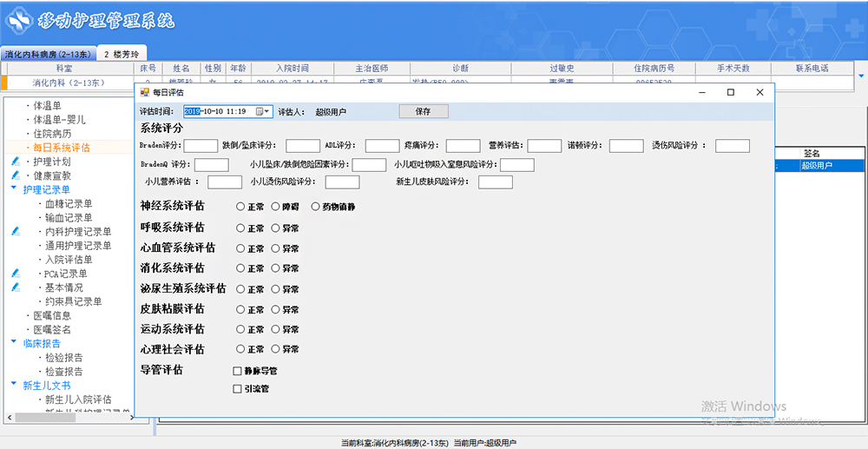Click the ADL评分 input field
The image size is (868, 449).
pos(382,146)
